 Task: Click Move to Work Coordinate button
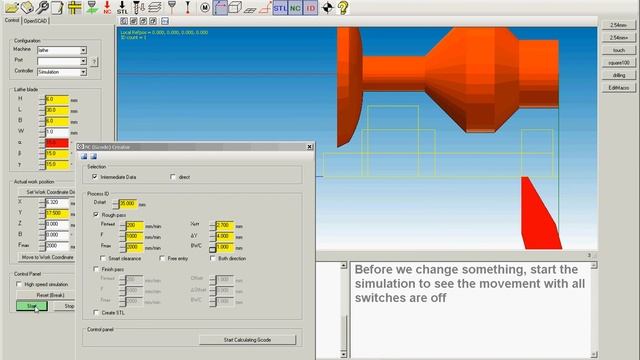[x=47, y=257]
